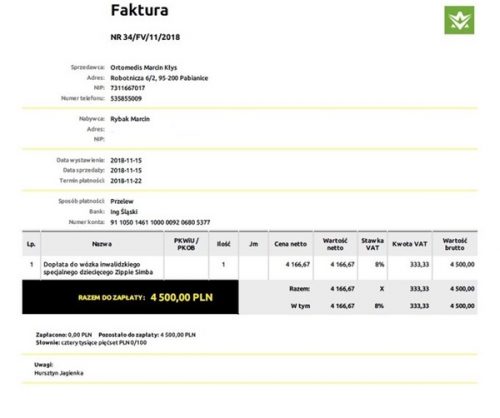Click the Wartość brutto column header

pyautogui.click(x=455, y=244)
